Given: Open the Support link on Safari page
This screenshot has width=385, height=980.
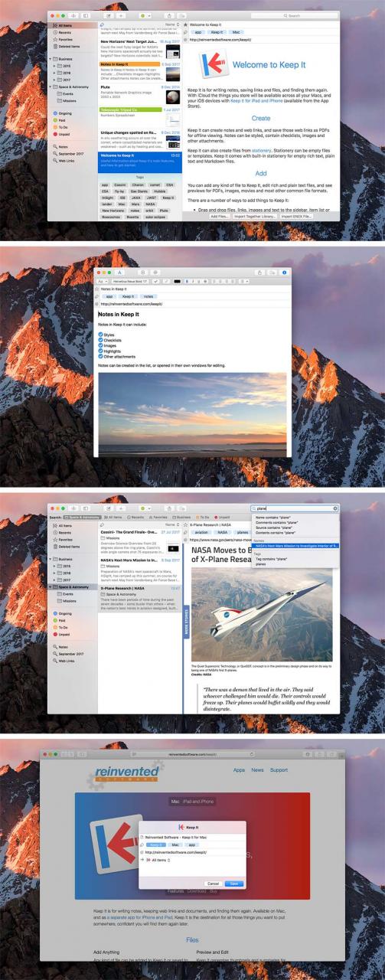Looking at the screenshot, I should (279, 770).
